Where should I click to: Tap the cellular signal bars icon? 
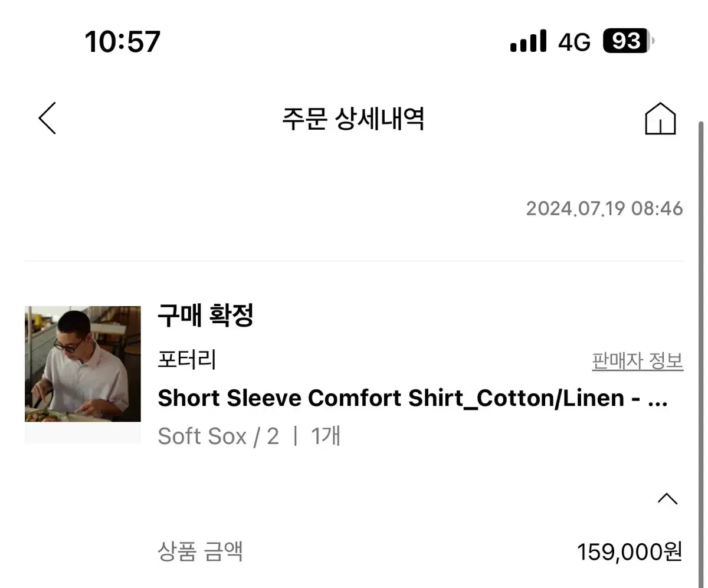[x=528, y=41]
